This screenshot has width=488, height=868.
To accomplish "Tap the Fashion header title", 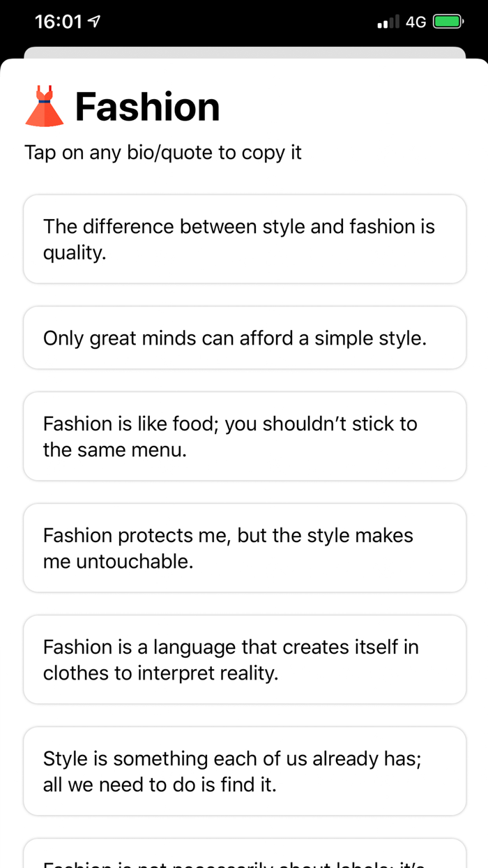I will pos(148,106).
